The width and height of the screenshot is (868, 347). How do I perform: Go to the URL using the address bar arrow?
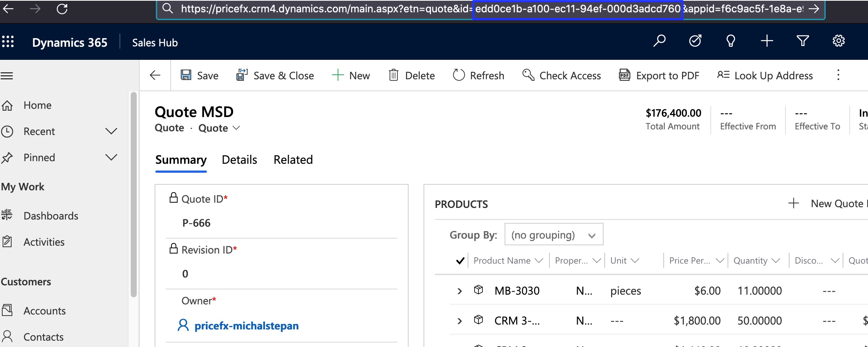(x=813, y=9)
